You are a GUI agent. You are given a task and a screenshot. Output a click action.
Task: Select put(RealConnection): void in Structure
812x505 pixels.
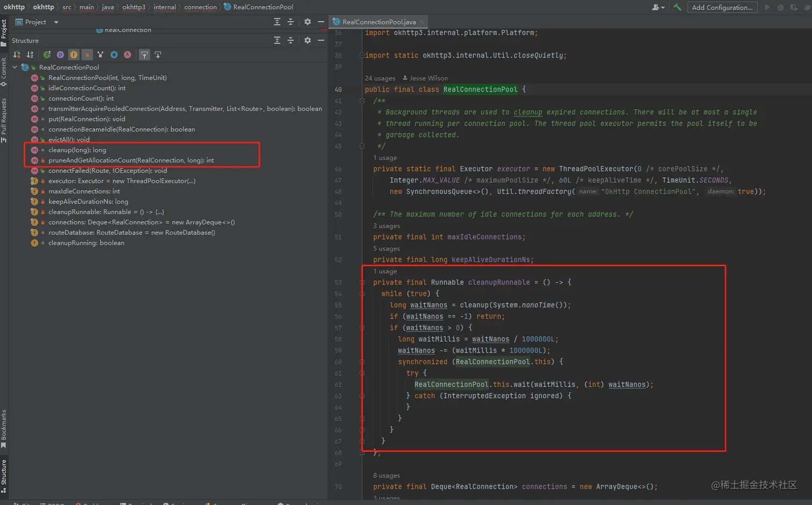coord(86,119)
